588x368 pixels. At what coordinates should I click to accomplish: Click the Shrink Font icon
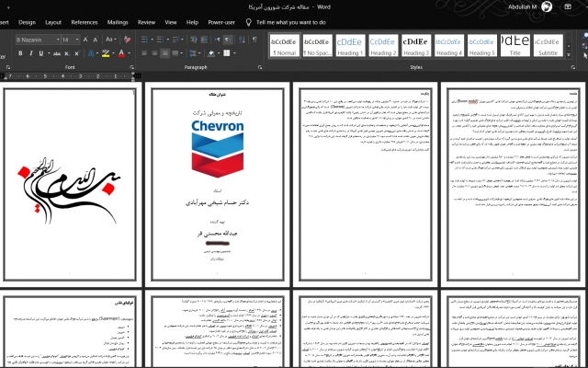click(x=96, y=40)
